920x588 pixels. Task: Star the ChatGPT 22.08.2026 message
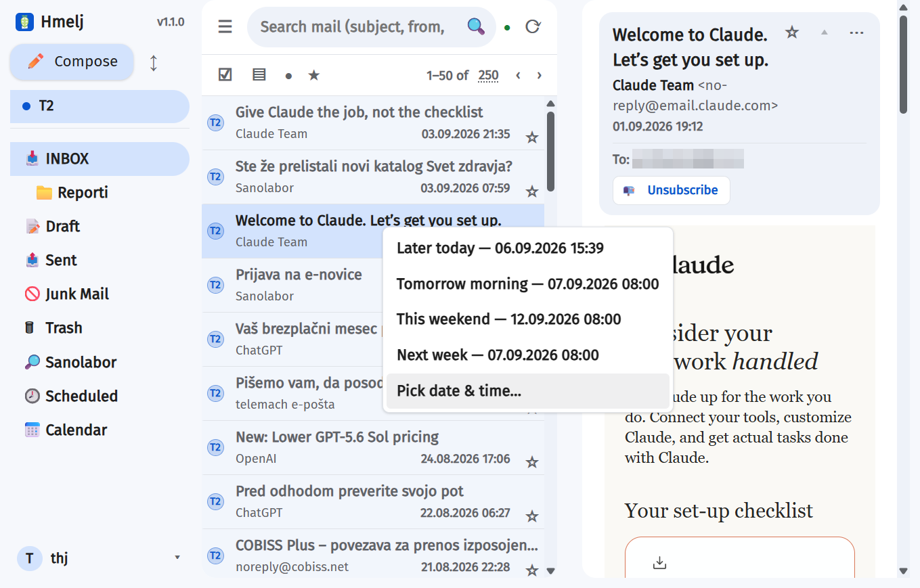(x=532, y=517)
